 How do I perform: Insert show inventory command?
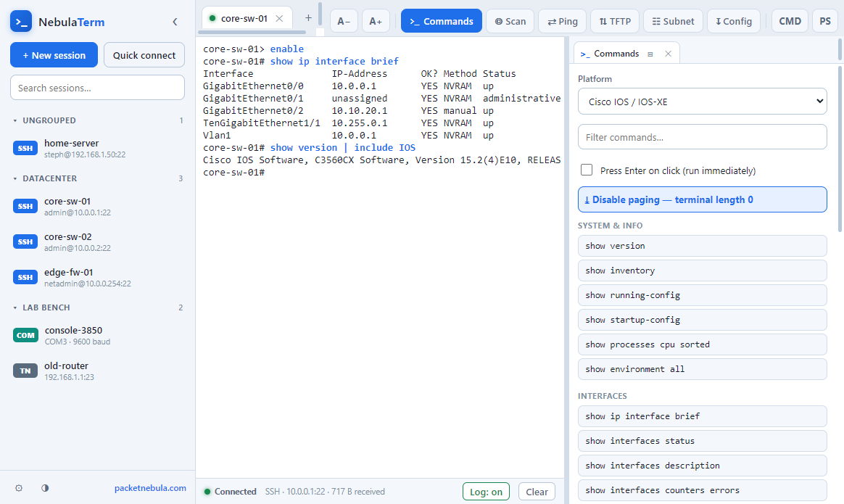point(703,270)
